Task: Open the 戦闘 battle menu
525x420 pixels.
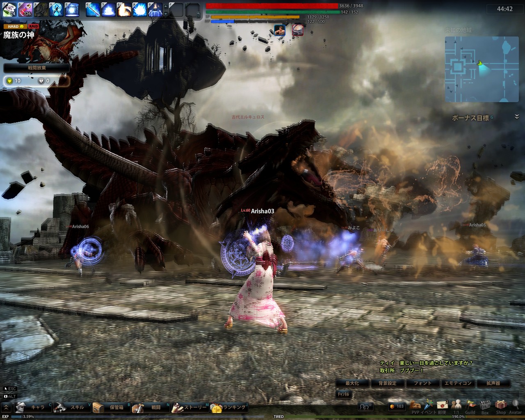Action: [x=151, y=407]
